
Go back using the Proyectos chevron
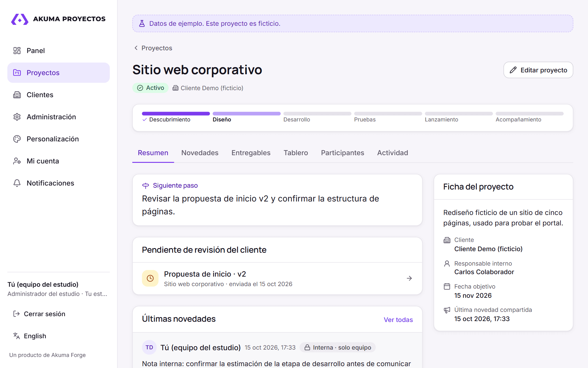point(136,48)
